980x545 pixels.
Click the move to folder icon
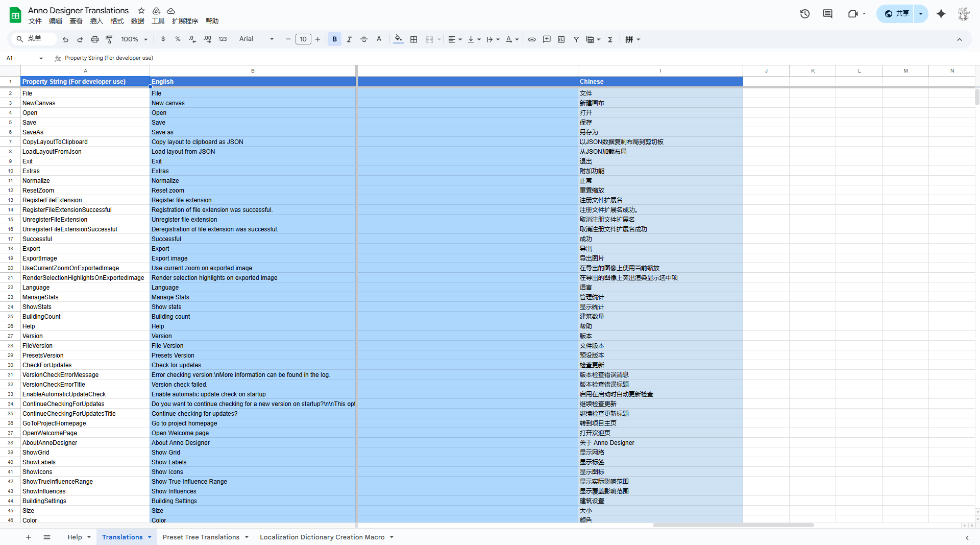(x=156, y=11)
